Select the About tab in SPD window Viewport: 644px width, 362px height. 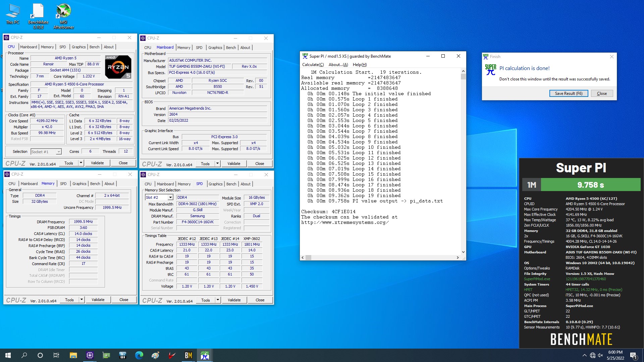(x=246, y=184)
